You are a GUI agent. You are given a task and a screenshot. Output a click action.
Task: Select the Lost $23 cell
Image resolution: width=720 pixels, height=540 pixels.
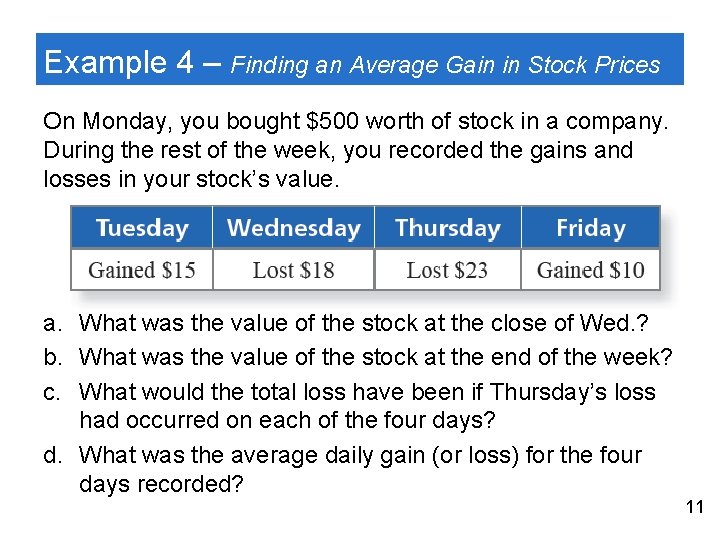[x=448, y=270]
